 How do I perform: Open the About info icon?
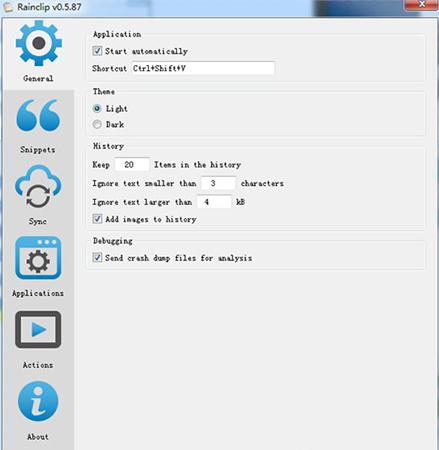38,401
